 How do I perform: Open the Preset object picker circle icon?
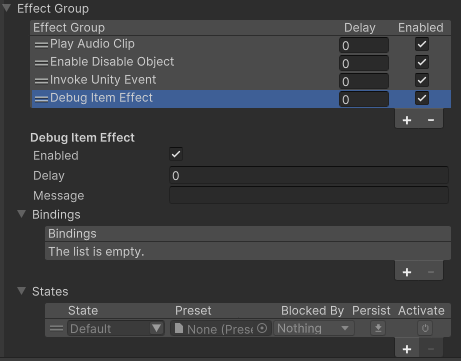[262, 328]
